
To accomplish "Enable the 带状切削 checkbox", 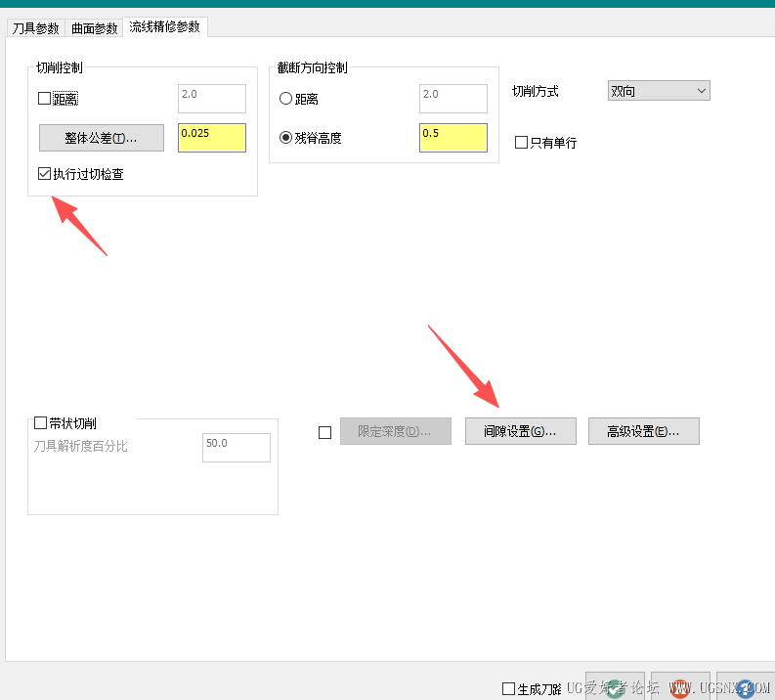I will coord(40,423).
